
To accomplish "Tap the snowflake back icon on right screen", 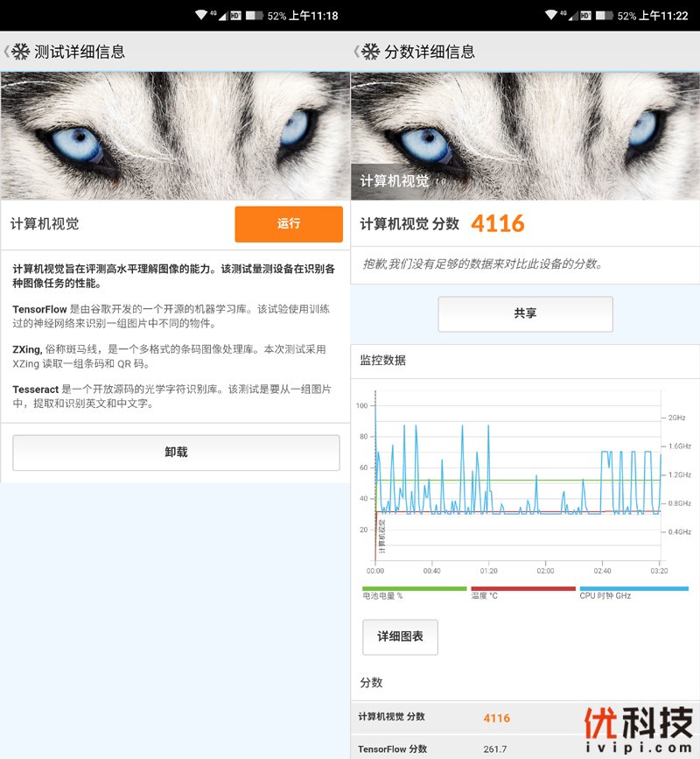I will click(370, 52).
